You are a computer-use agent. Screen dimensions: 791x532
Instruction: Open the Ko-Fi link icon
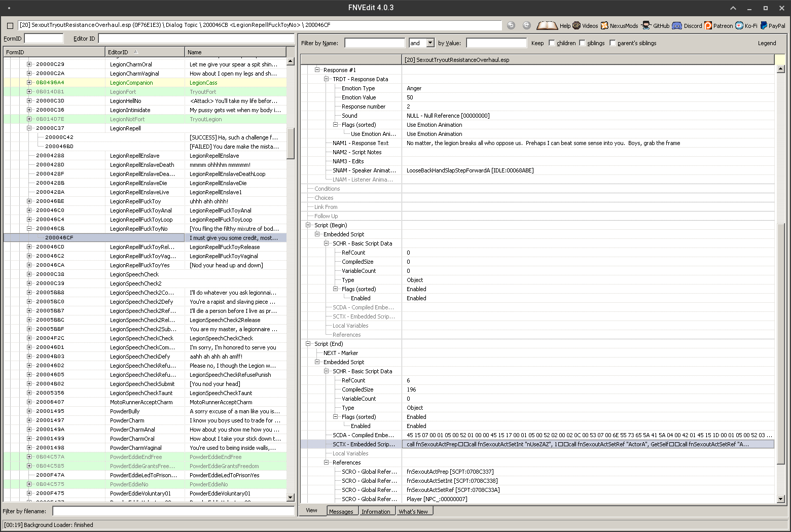click(739, 25)
